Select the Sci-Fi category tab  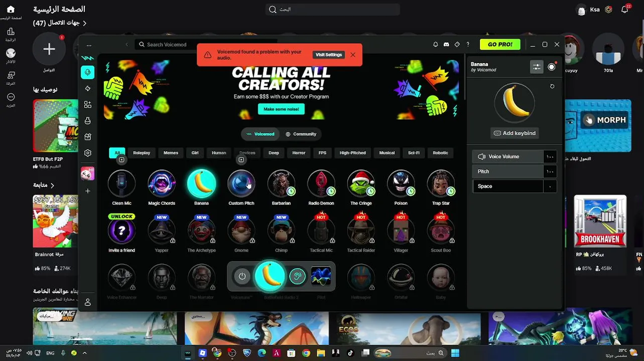click(414, 153)
